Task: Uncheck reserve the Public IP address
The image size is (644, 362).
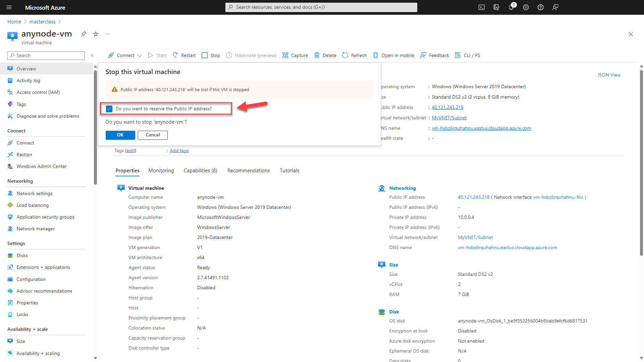Action: point(109,109)
